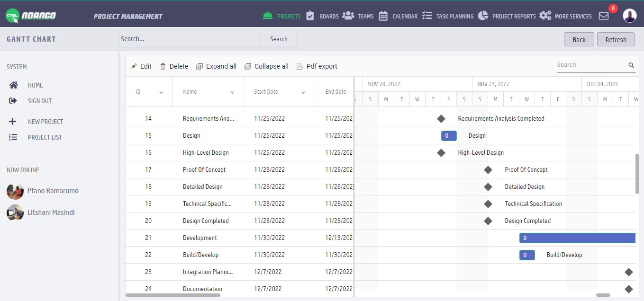Click the Sign Out arrow icon
The width and height of the screenshot is (644, 301).
point(13,101)
